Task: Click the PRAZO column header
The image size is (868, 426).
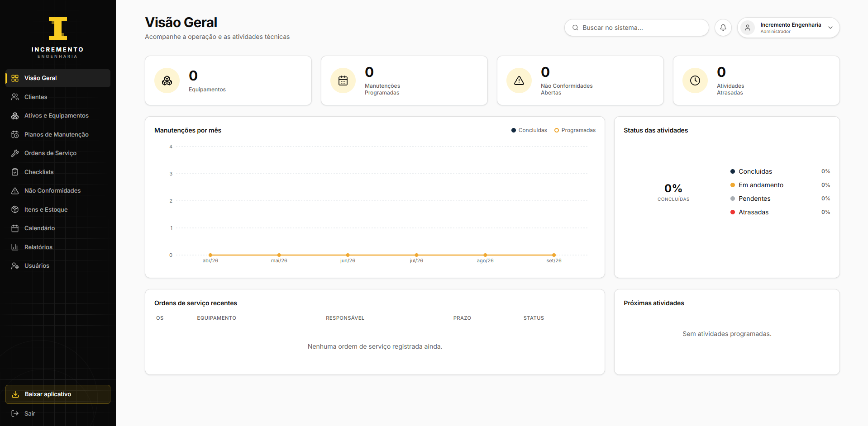Action: 462,318
